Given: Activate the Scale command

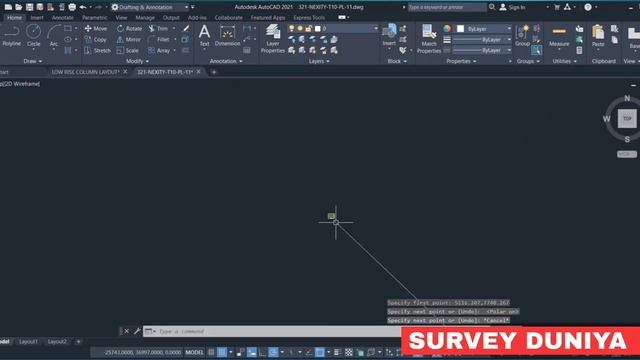Looking at the screenshot, I should tap(127, 51).
